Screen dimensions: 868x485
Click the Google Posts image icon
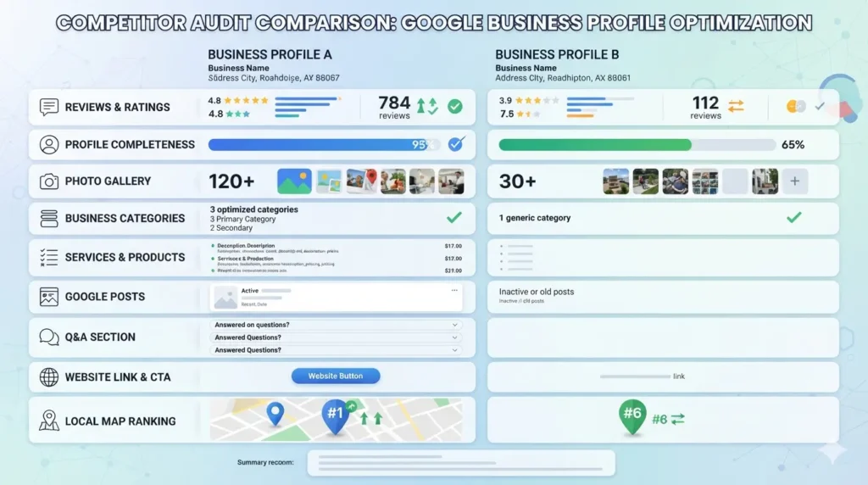(48, 297)
